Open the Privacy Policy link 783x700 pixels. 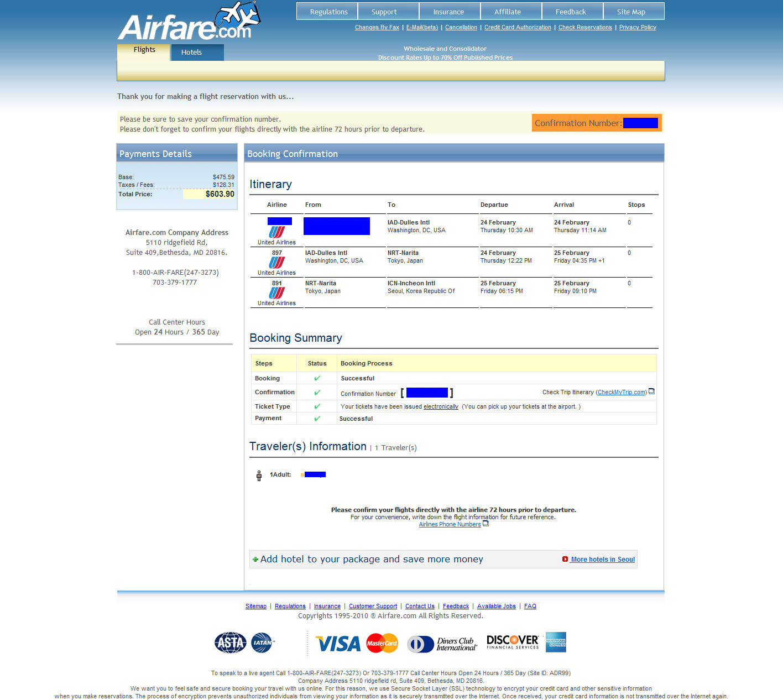tap(638, 27)
